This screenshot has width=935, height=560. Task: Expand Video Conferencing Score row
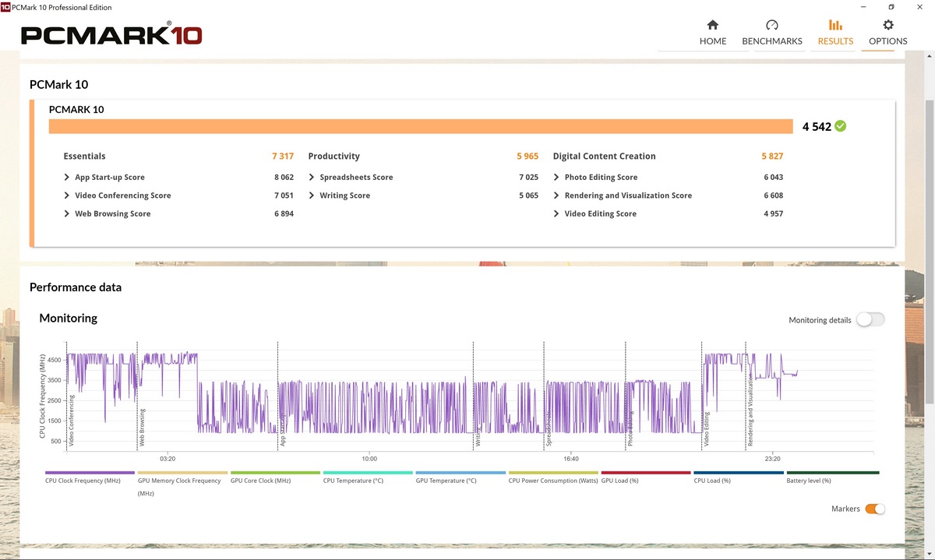67,195
